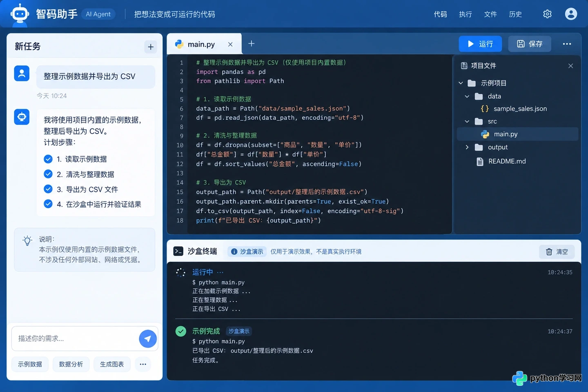Click the 智码助手 robot logo

(x=20, y=14)
